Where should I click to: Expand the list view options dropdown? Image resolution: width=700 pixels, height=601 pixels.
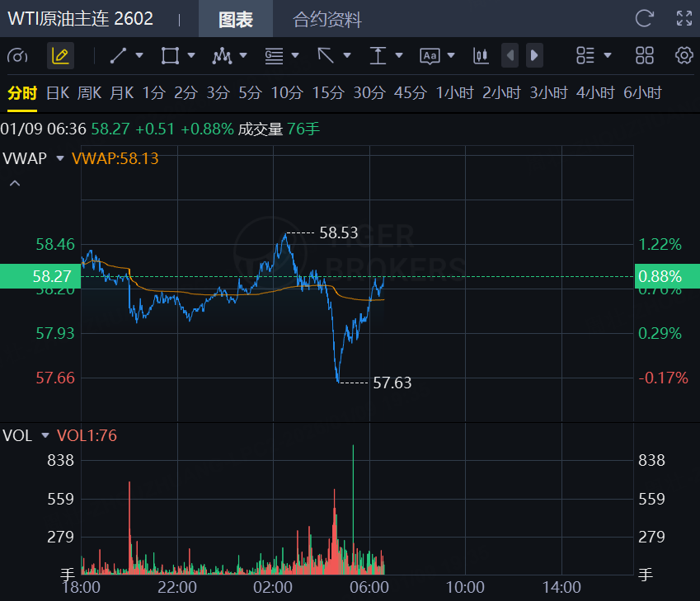tap(594, 56)
